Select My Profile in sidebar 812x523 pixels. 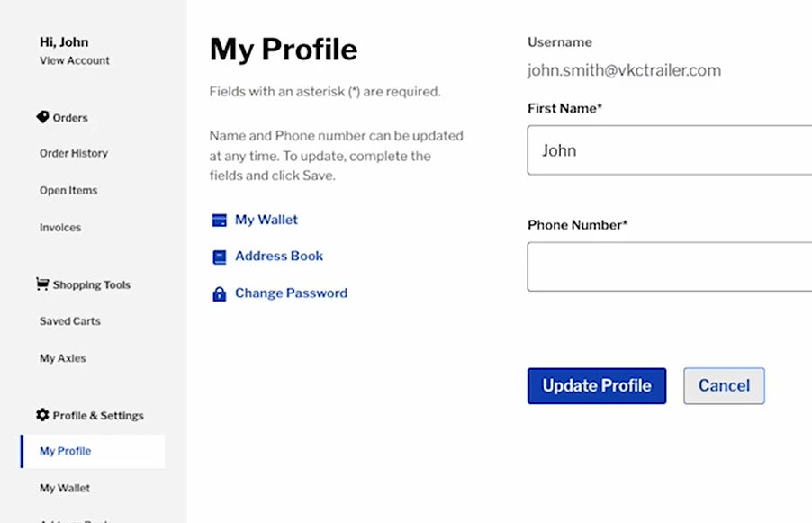tap(66, 451)
